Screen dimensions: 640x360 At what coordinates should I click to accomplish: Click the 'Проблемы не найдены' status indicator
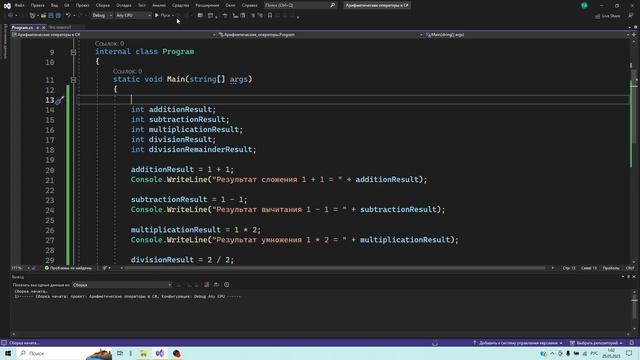pyautogui.click(x=69, y=268)
